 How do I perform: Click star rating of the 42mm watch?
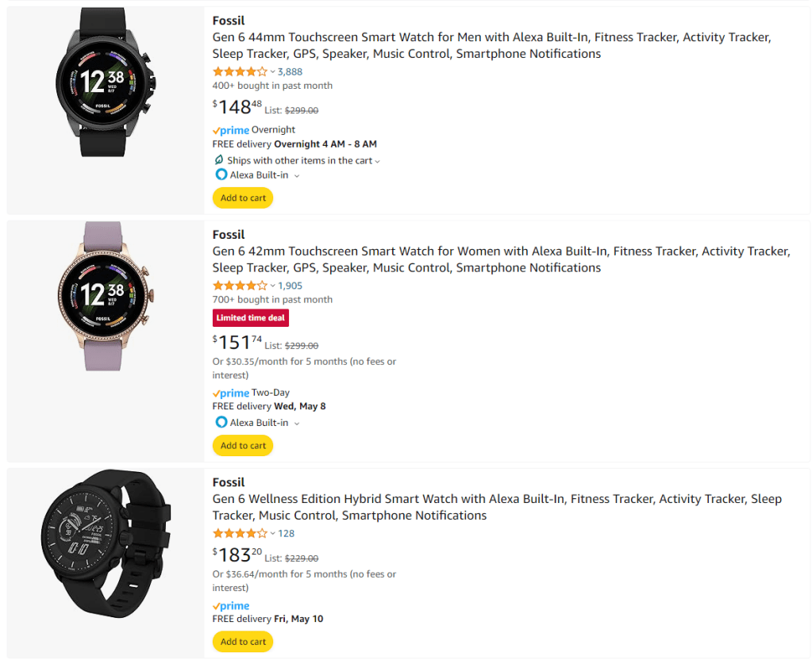click(x=240, y=286)
